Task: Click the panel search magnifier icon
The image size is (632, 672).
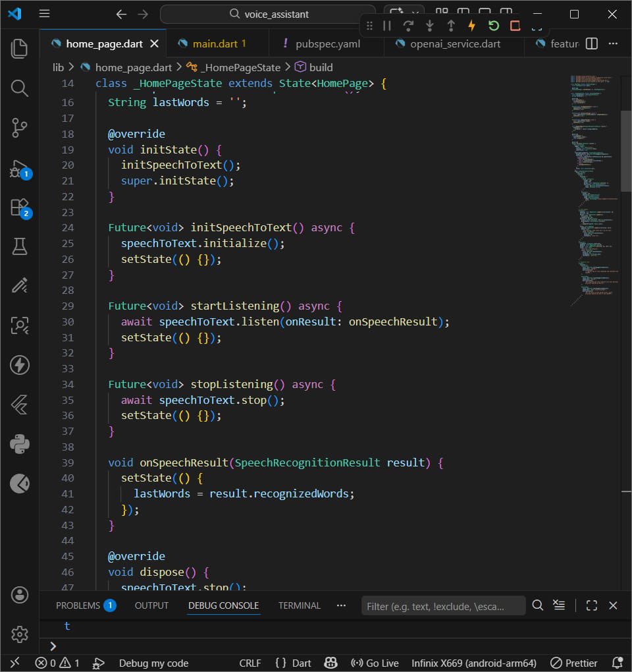Action: [x=538, y=605]
